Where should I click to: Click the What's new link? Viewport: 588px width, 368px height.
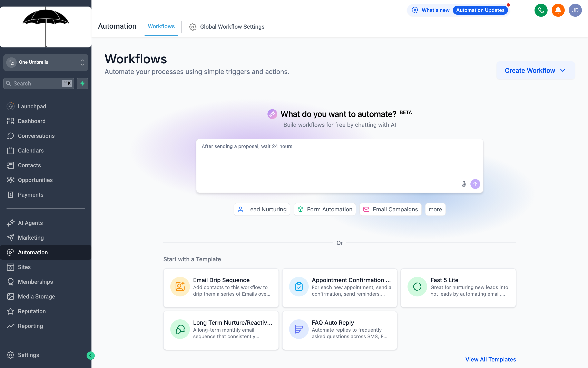click(435, 10)
